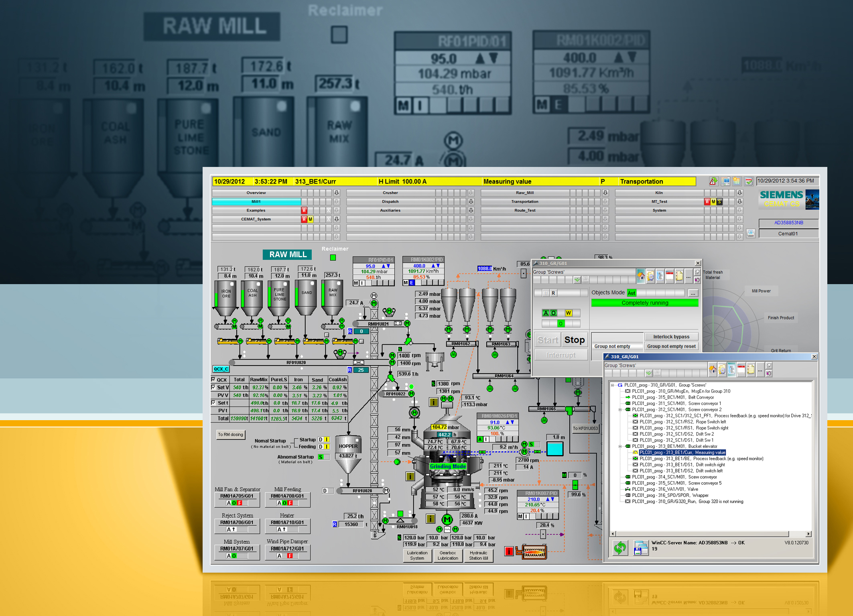Toggle the Set V checkbox

coord(213,387)
